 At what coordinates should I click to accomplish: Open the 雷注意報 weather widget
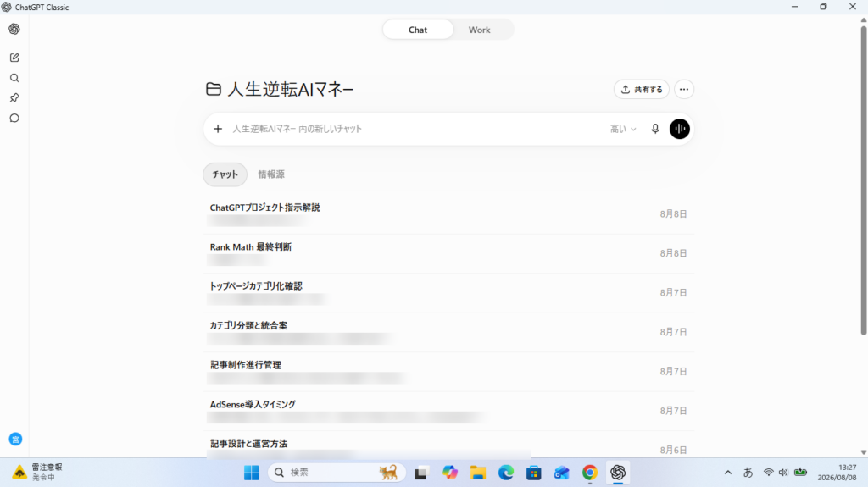tap(37, 473)
